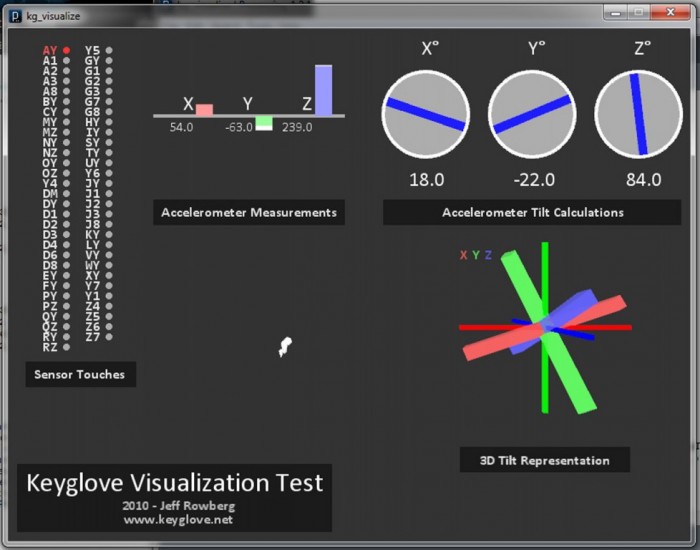Click the X tilt angle 18.0
This screenshot has height=550, width=700.
click(427, 180)
